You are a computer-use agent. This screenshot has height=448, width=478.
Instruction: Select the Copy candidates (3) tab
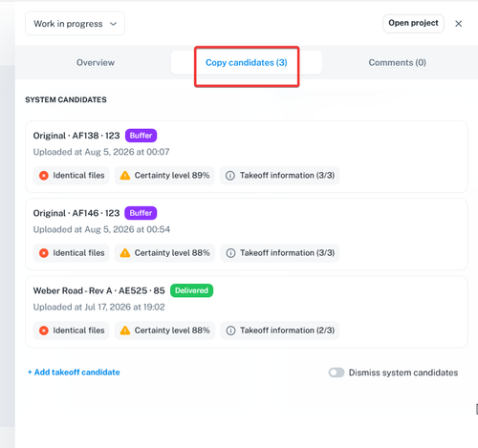pos(247,62)
